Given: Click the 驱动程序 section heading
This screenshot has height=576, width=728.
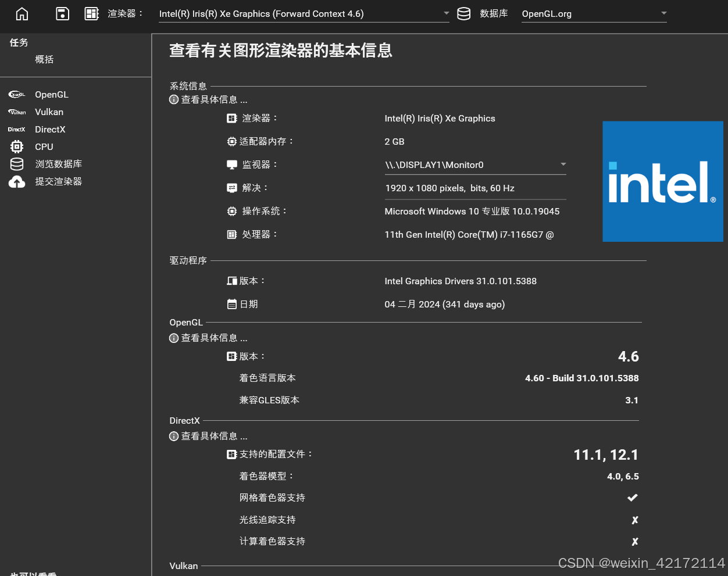Looking at the screenshot, I should coord(188,260).
